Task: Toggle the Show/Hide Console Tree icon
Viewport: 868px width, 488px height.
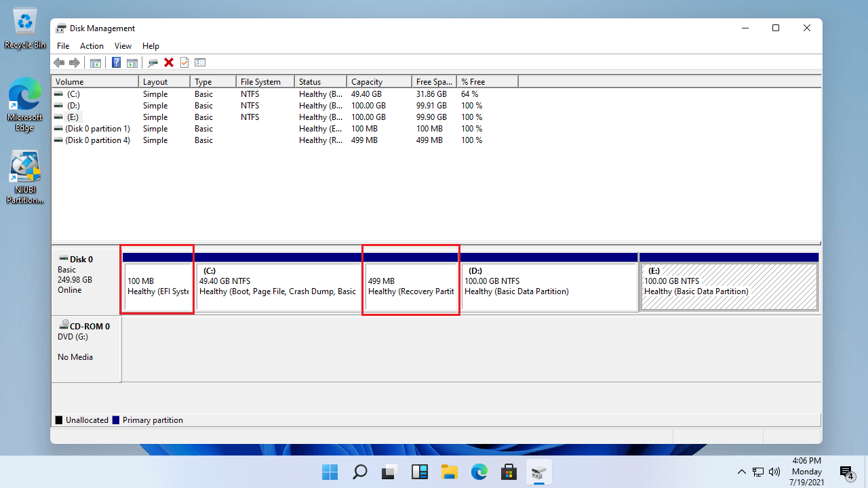Action: click(x=95, y=62)
